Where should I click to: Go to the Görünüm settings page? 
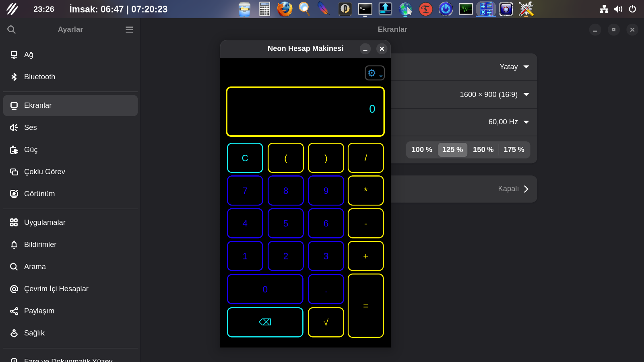click(x=39, y=194)
